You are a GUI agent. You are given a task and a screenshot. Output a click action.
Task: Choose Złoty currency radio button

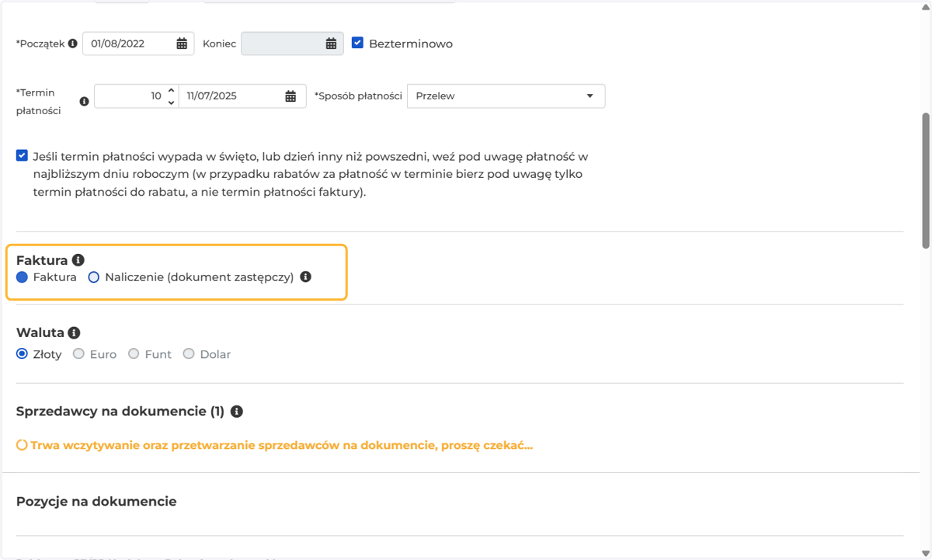click(x=22, y=353)
